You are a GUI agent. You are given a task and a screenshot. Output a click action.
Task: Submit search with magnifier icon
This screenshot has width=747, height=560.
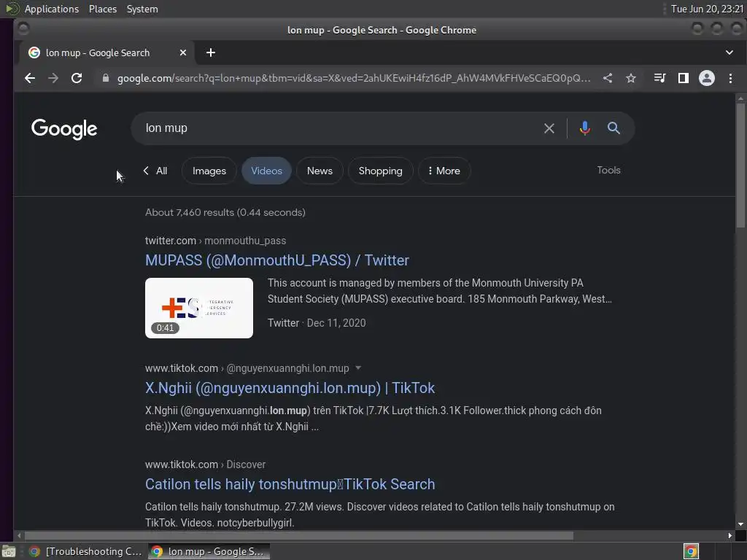[x=614, y=128]
